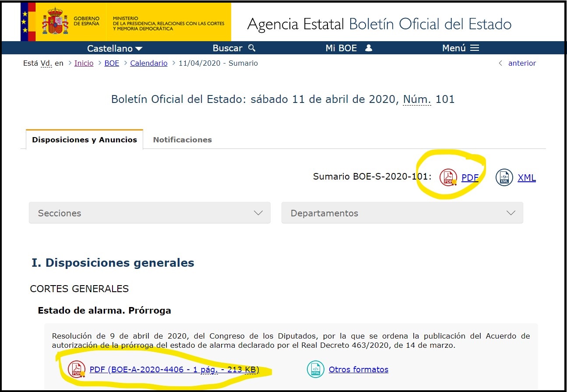Click the HTML Otros formatos icon
This screenshot has width=567, height=392.
316,369
